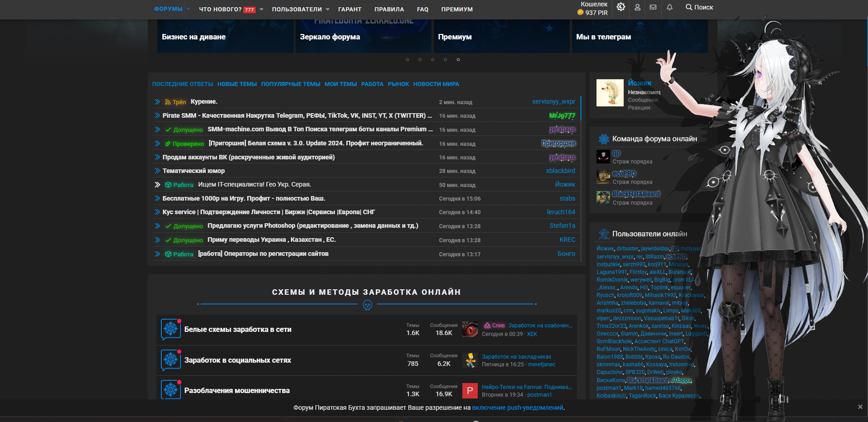
Task: Click the RSS Трёп prefix label
Action: click(175, 102)
